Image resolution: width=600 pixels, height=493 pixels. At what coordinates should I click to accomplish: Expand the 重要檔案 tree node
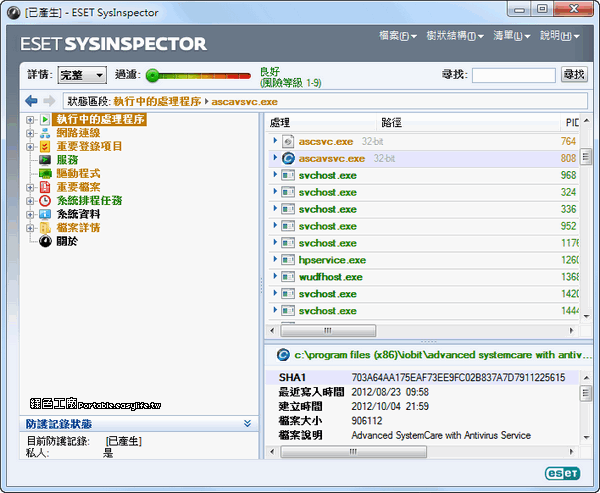pyautogui.click(x=30, y=188)
